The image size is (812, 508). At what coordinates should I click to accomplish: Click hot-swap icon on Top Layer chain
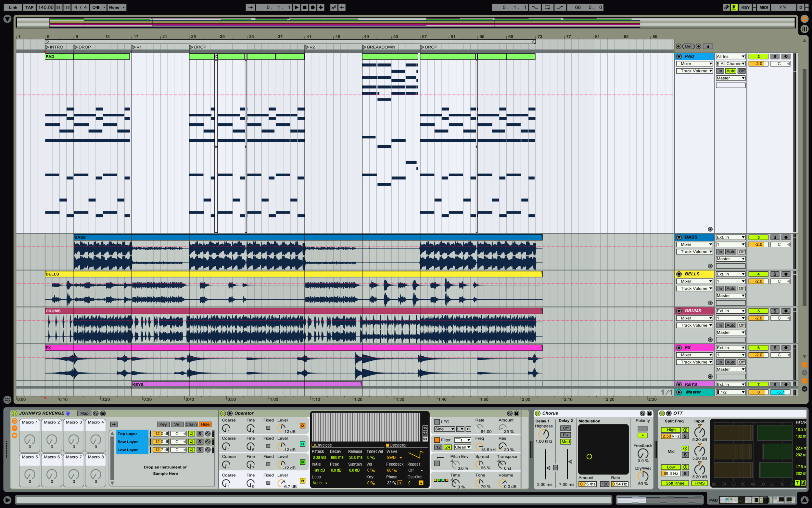(208, 434)
